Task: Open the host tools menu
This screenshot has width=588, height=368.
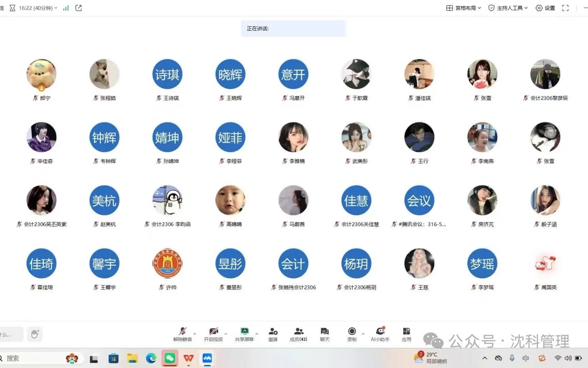Action: [508, 8]
